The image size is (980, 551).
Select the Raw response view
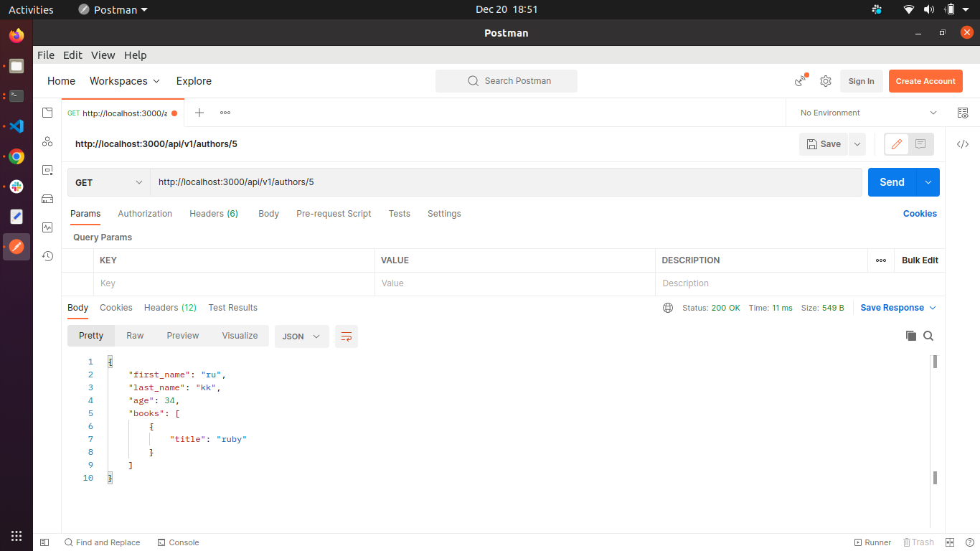[135, 336]
